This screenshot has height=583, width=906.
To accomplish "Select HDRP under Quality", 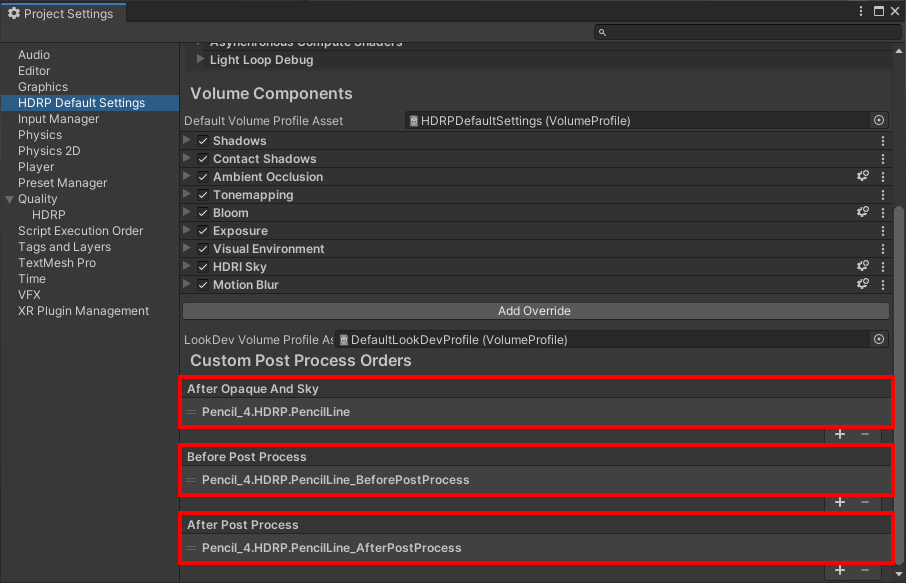I will click(x=49, y=215).
